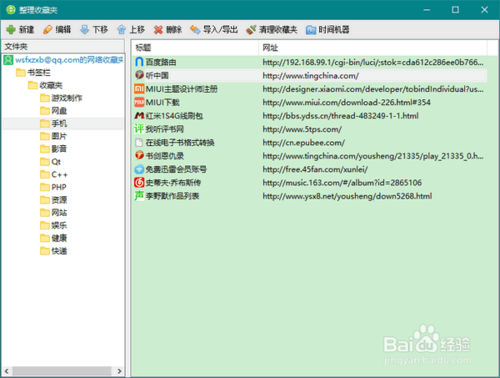
Task: Click the folder tree scroll-left arrow
Action: [x=7, y=371]
